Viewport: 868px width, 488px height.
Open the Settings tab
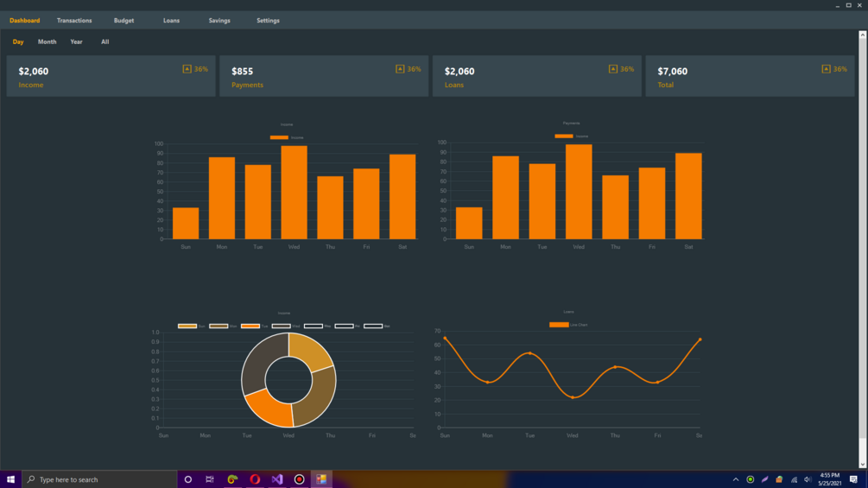pyautogui.click(x=268, y=21)
